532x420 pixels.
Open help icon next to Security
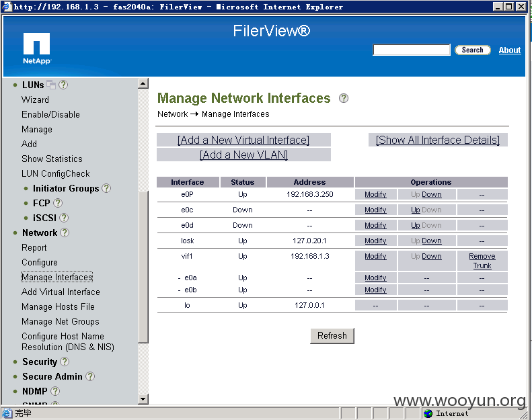(65, 362)
